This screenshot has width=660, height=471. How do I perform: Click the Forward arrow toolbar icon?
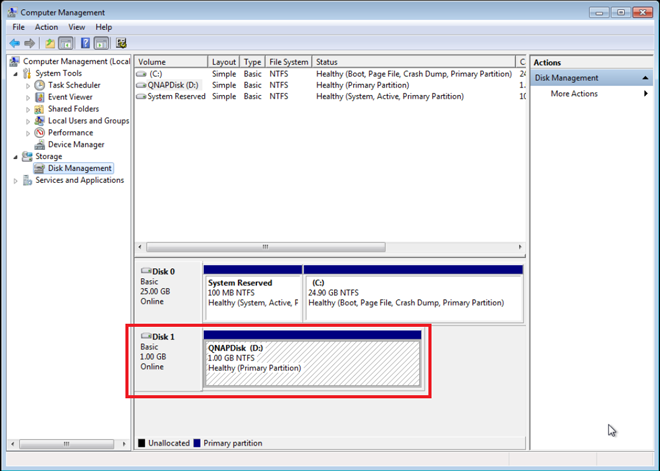[29, 43]
